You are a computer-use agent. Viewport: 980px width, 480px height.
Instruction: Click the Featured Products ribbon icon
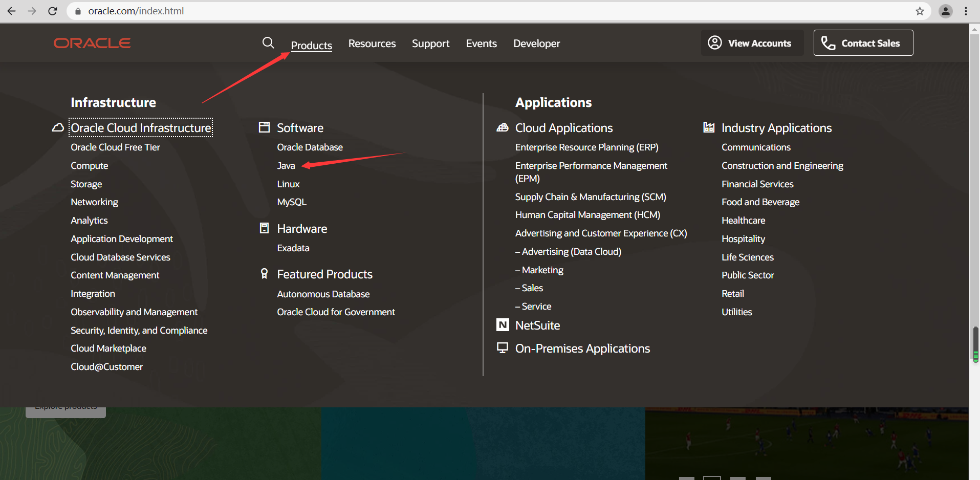pos(264,274)
